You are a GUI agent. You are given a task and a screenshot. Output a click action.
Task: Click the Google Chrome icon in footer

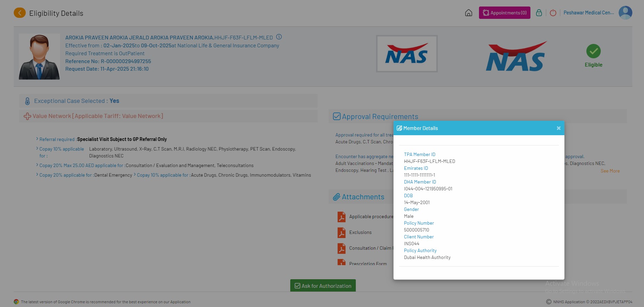pyautogui.click(x=16, y=302)
